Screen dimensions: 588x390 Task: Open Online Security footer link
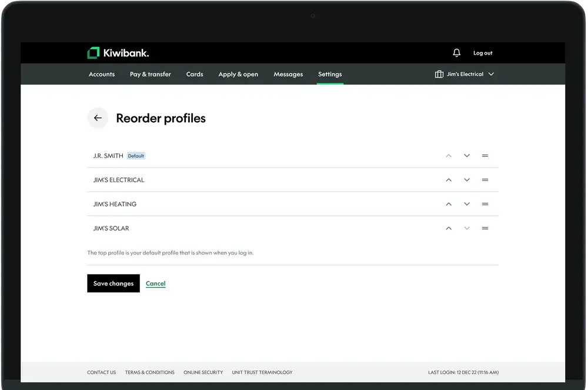tap(203, 372)
